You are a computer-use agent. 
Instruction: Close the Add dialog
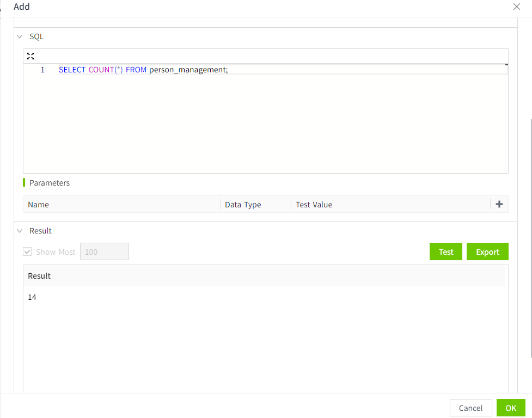(x=517, y=7)
